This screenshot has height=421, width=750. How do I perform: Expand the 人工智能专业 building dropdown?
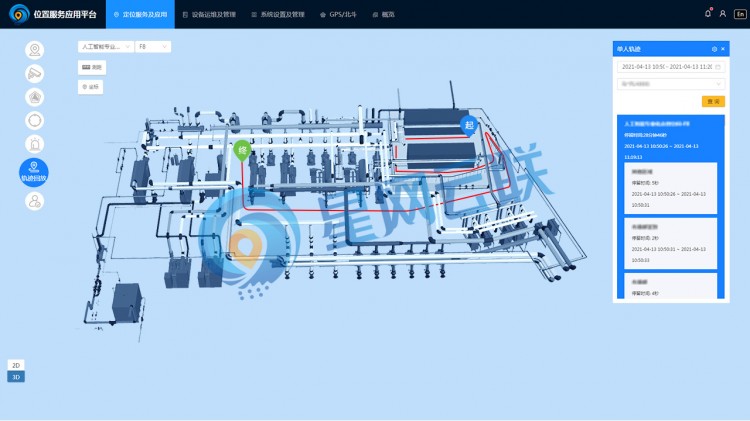click(x=103, y=46)
